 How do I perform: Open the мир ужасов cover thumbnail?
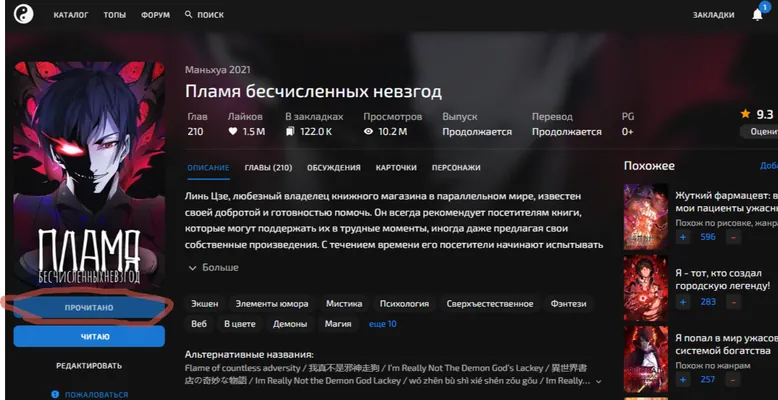[646, 359]
